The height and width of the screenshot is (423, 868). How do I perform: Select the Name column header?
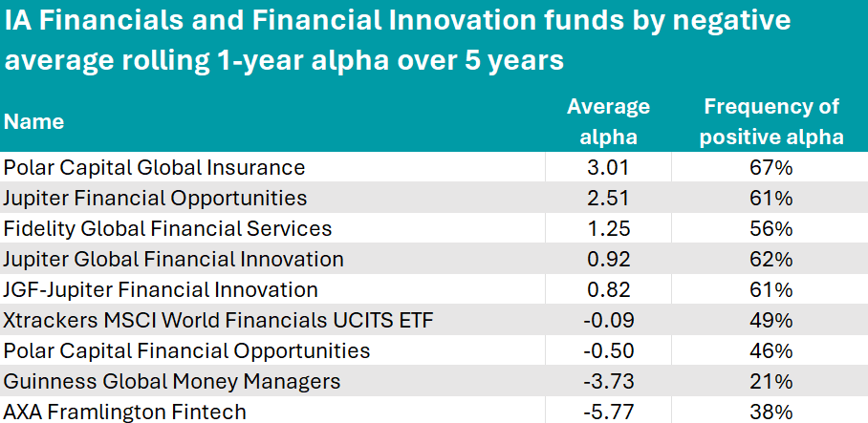pyautogui.click(x=34, y=121)
